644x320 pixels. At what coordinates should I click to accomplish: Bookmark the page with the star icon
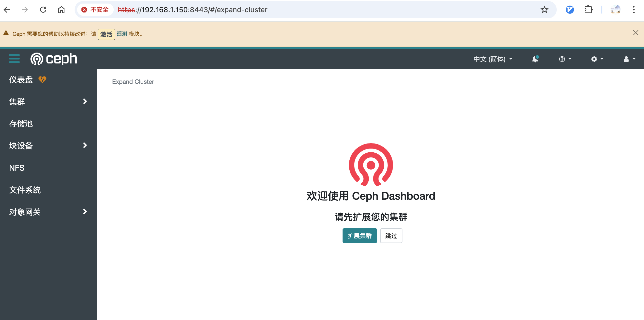tap(545, 10)
